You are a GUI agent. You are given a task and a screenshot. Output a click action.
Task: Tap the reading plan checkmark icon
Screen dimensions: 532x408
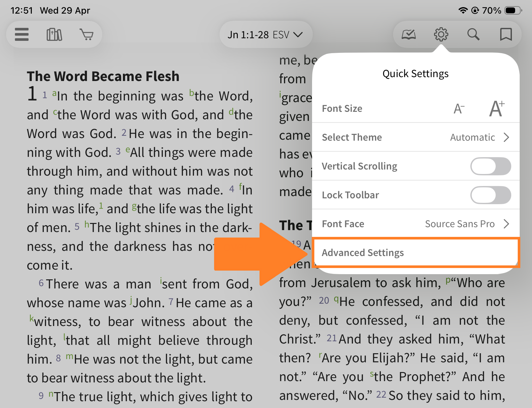(x=409, y=34)
